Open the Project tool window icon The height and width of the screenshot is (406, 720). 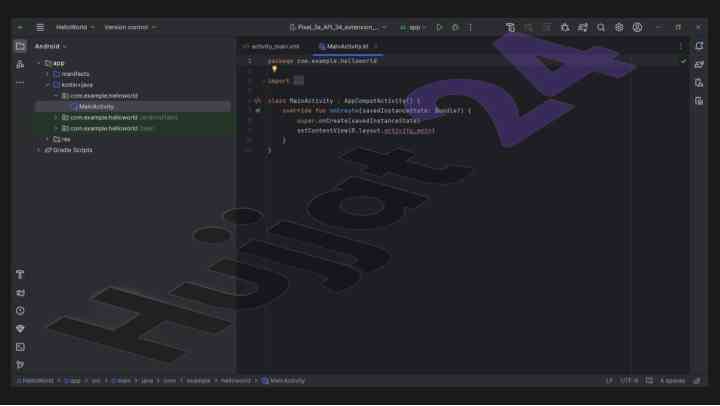[20, 46]
